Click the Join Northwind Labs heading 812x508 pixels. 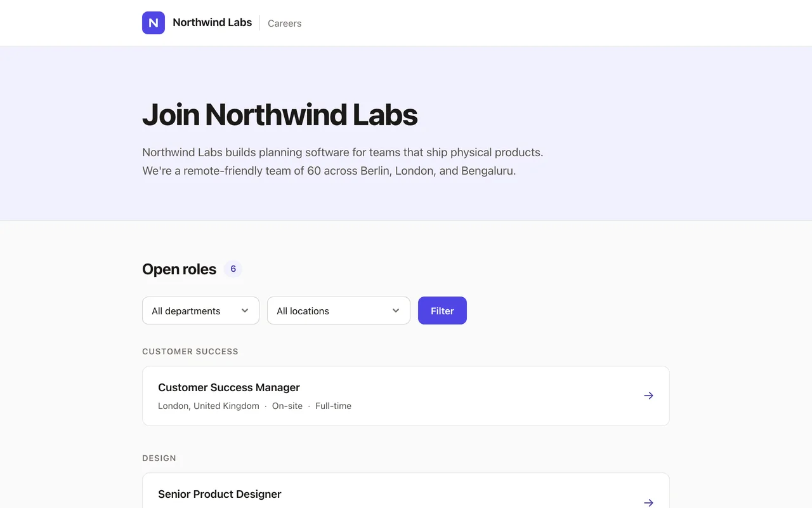[280, 115]
